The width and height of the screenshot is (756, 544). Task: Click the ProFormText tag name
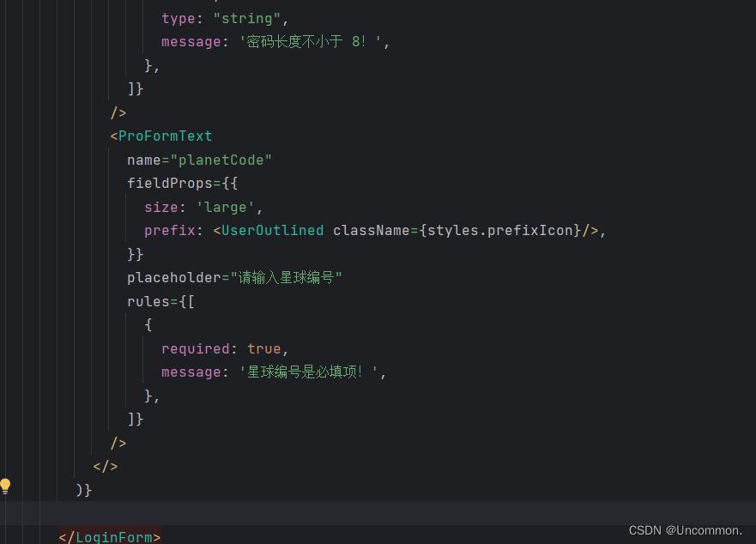click(165, 136)
